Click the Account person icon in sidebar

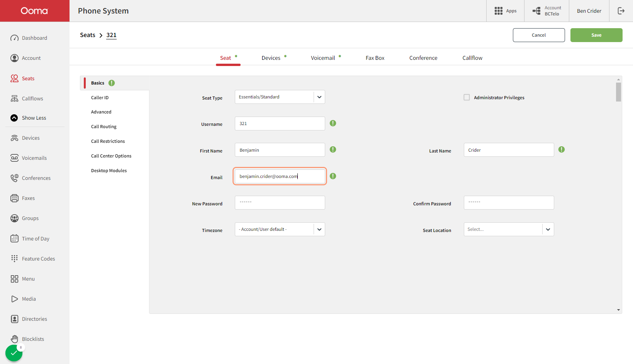tap(14, 58)
